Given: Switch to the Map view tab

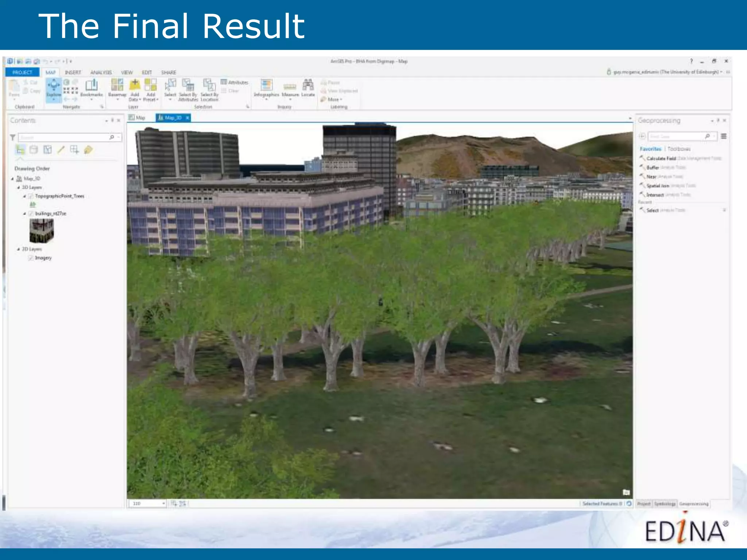Looking at the screenshot, I should [x=138, y=118].
